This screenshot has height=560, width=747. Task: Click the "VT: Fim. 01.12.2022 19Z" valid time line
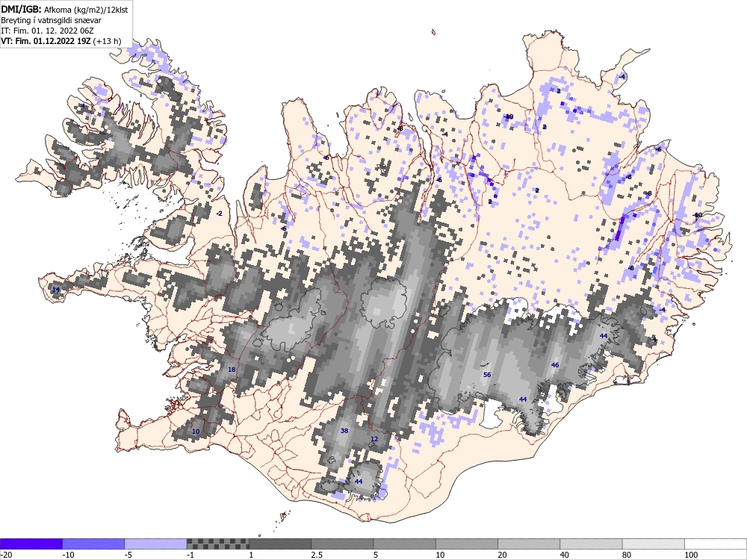[46, 41]
